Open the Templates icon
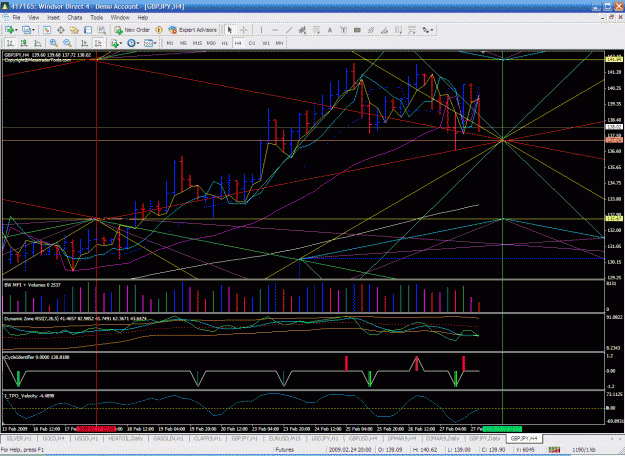 pos(148,43)
